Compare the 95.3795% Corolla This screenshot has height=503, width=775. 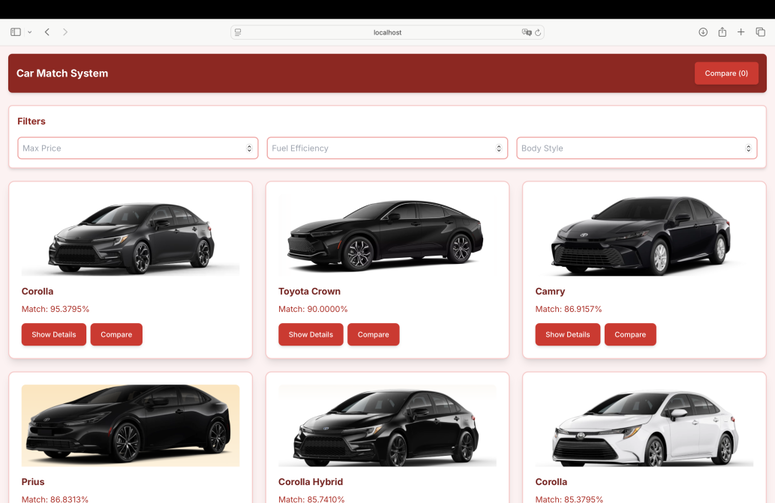click(116, 335)
